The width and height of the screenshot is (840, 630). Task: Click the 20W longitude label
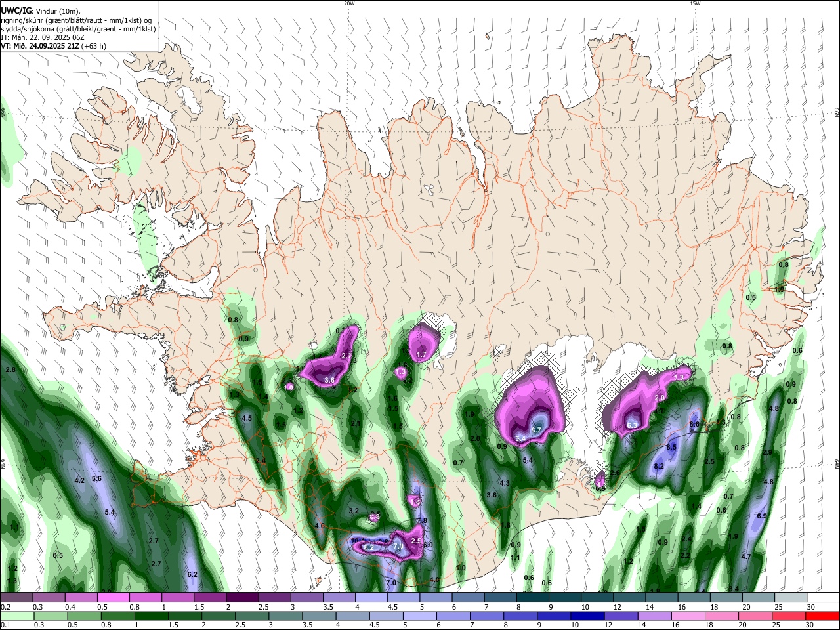(349, 3)
